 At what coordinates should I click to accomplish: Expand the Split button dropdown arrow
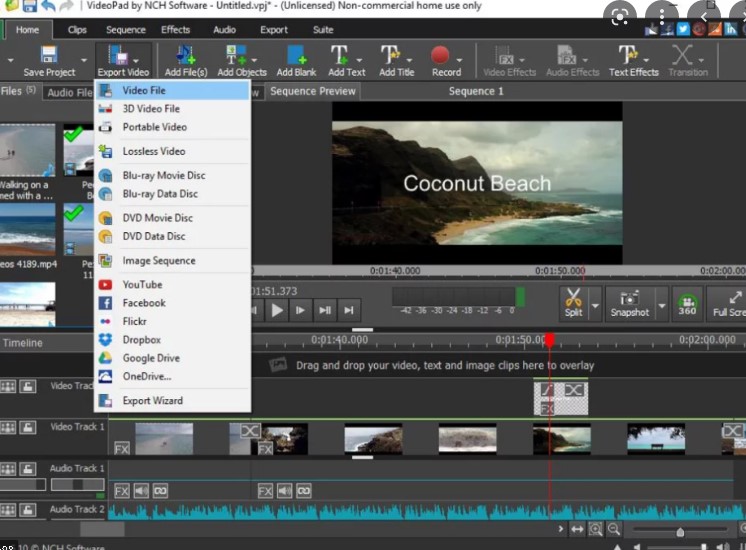595,304
